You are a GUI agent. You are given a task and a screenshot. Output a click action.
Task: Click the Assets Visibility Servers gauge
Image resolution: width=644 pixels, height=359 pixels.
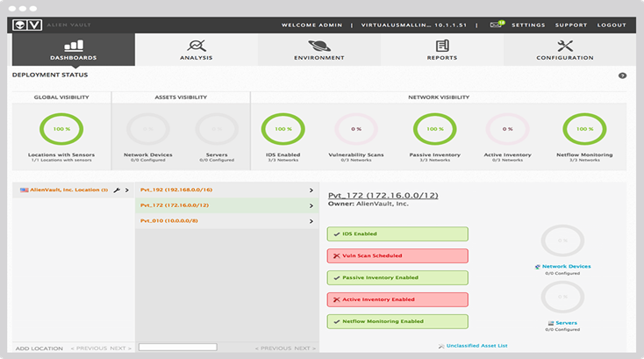217,129
